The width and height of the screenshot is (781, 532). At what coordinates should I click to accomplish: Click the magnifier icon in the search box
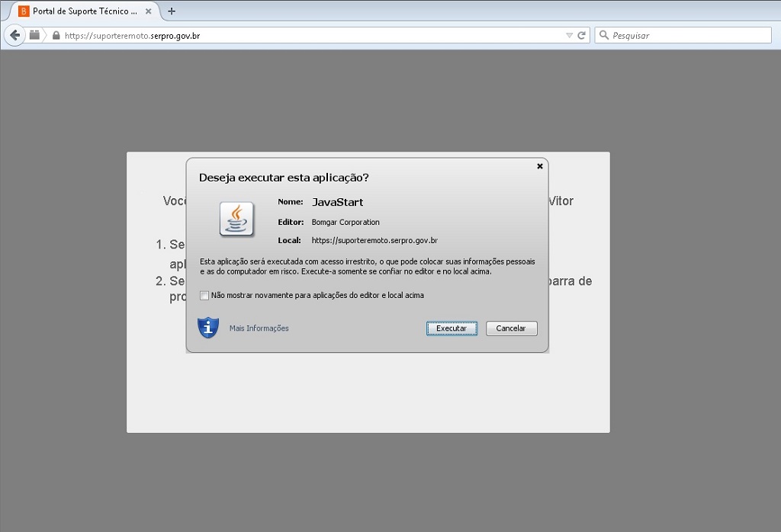604,35
